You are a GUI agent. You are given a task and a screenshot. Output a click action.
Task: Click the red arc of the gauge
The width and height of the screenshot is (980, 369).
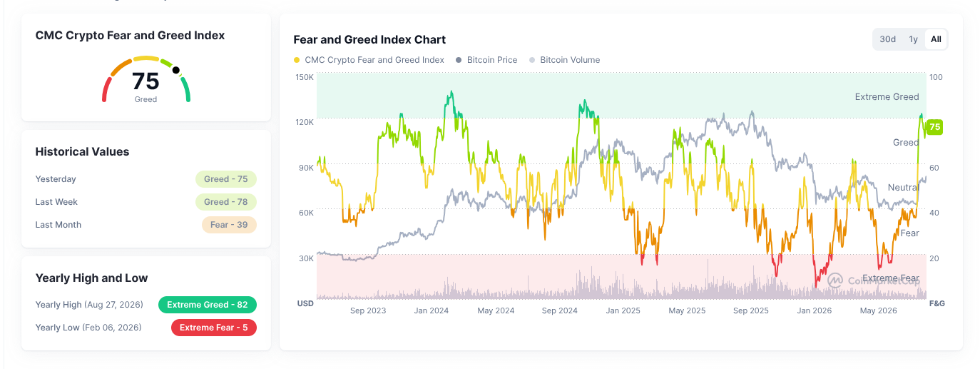pyautogui.click(x=106, y=91)
